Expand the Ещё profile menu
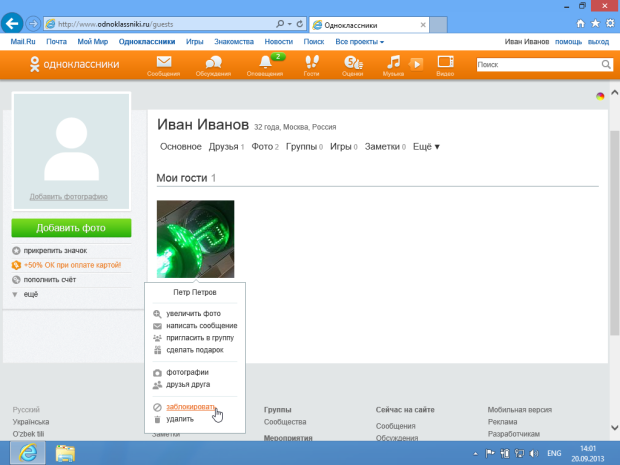The height and width of the screenshot is (465, 620). tap(426, 147)
